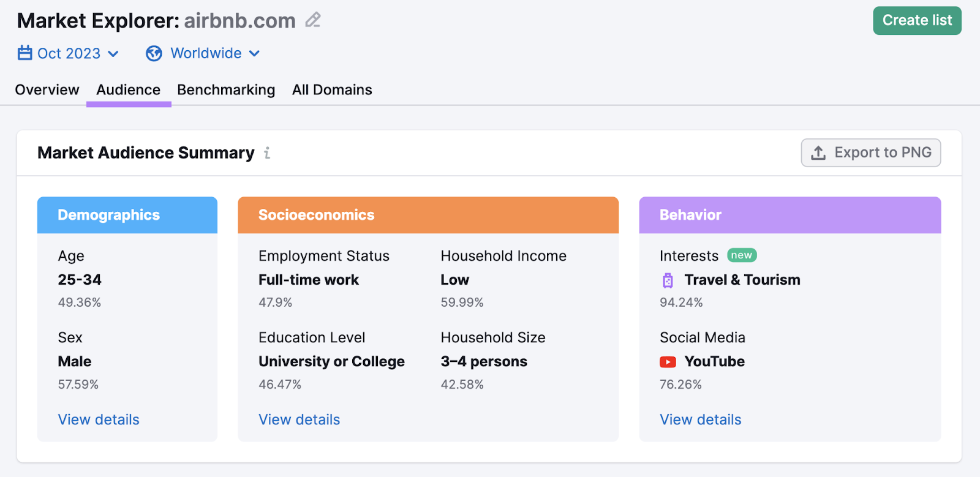980x477 pixels.
Task: Export the summary to PNG
Action: [x=871, y=153]
